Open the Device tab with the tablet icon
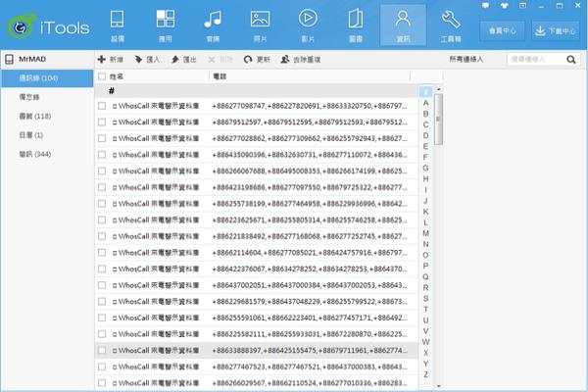The height and width of the screenshot is (392, 588). tap(118, 25)
